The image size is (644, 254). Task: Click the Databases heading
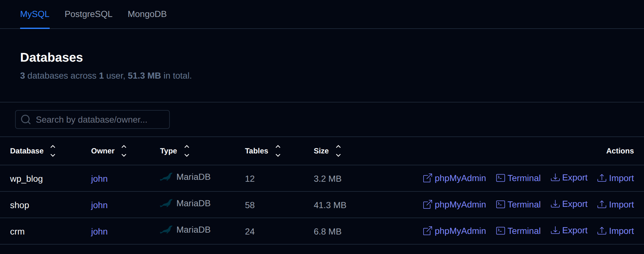(52, 58)
